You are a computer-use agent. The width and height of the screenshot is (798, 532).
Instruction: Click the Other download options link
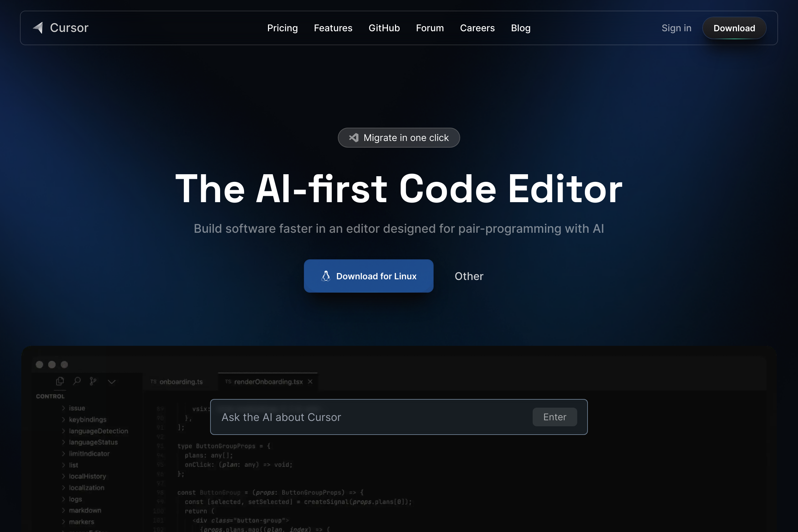point(468,276)
